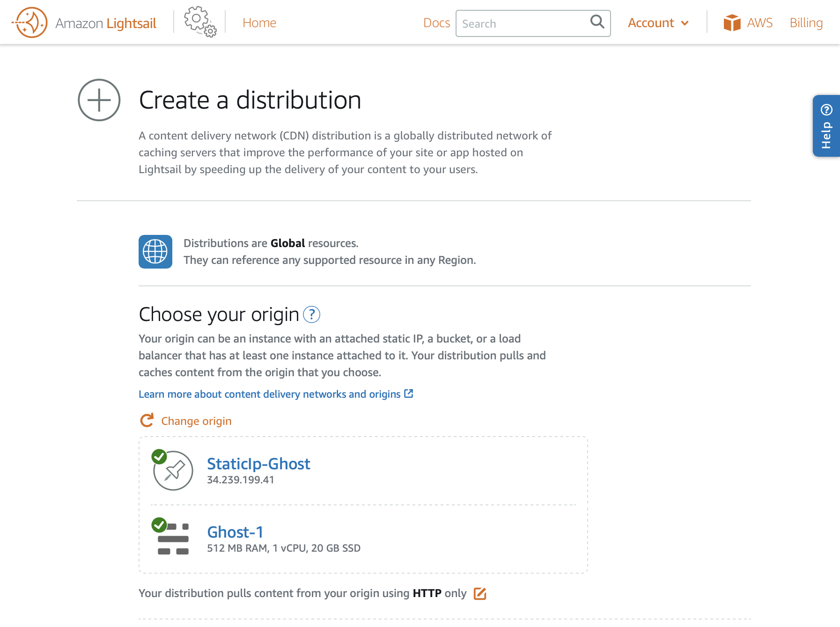Select StaticIp-Ghost as the origin
840x627 pixels.
[x=258, y=464]
